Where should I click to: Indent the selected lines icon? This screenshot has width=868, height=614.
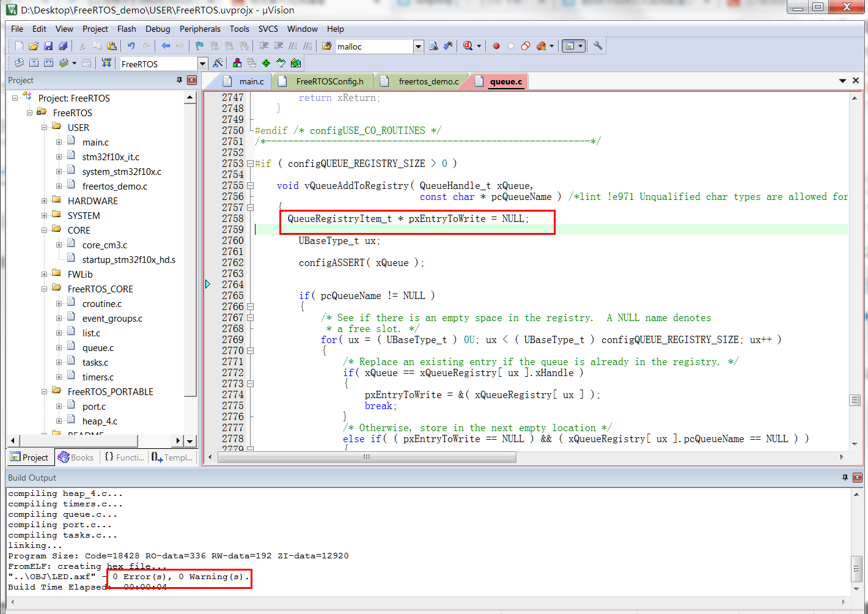pyautogui.click(x=264, y=46)
